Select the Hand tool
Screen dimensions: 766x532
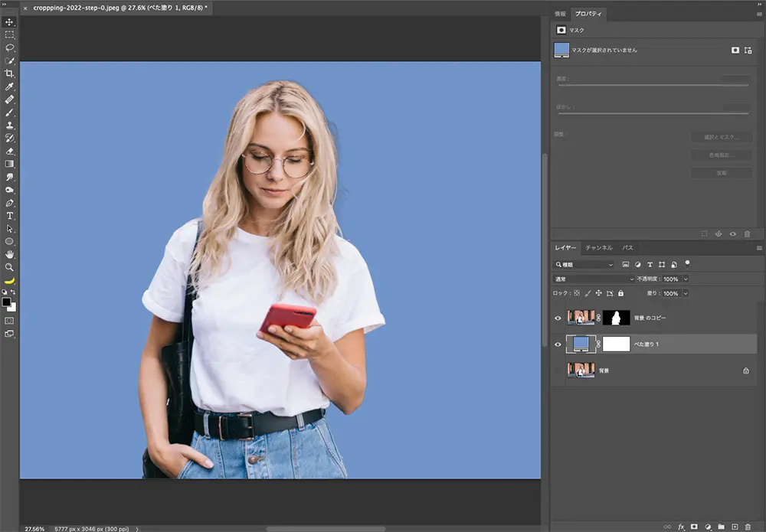click(x=9, y=254)
